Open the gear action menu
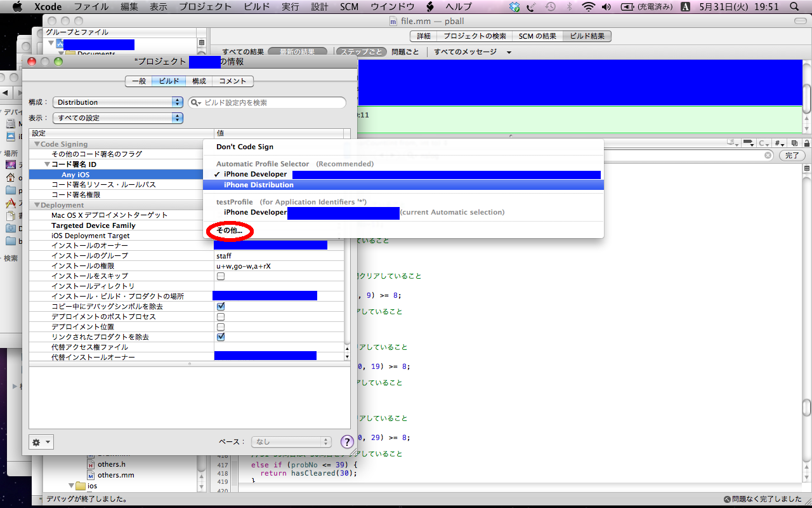Viewport: 812px width, 508px height. coord(41,442)
